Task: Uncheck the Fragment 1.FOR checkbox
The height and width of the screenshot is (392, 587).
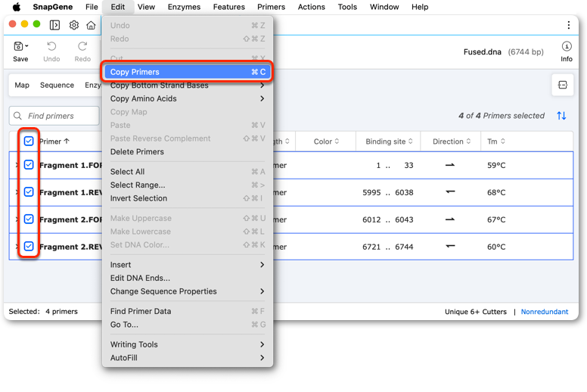Action: [x=29, y=165]
